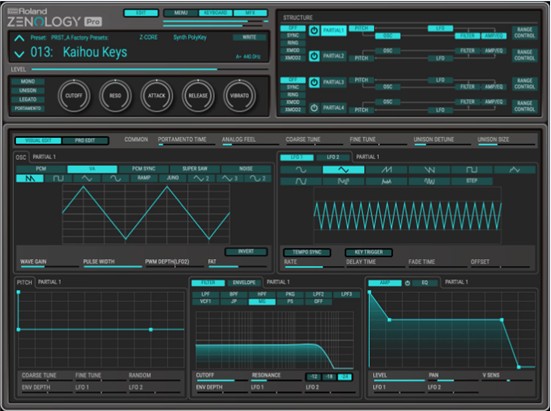
Task: Select the XMOD2 structure mode for Partials 3-4
Action: (293, 110)
